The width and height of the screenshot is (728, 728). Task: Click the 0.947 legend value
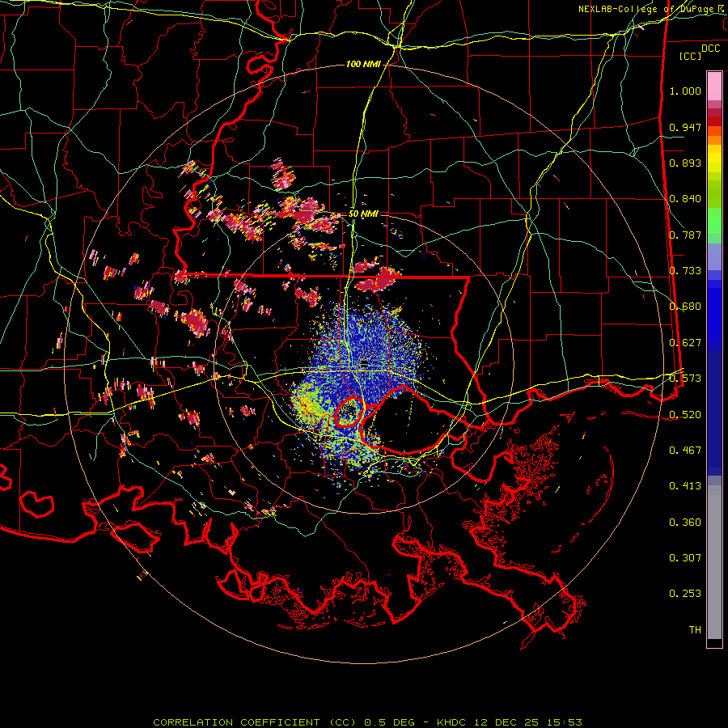pos(685,127)
